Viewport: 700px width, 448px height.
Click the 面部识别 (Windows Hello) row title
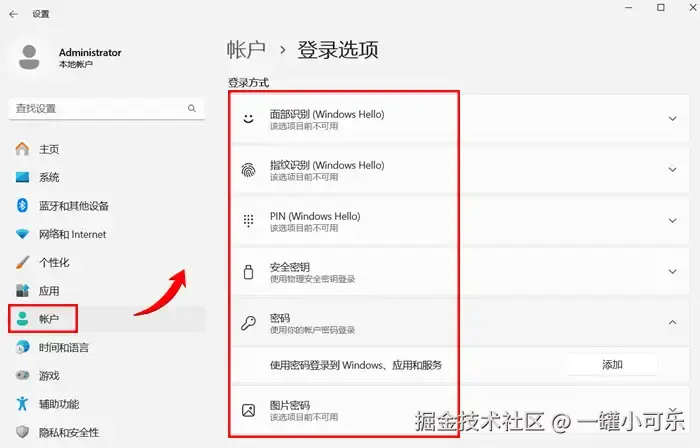click(x=327, y=114)
